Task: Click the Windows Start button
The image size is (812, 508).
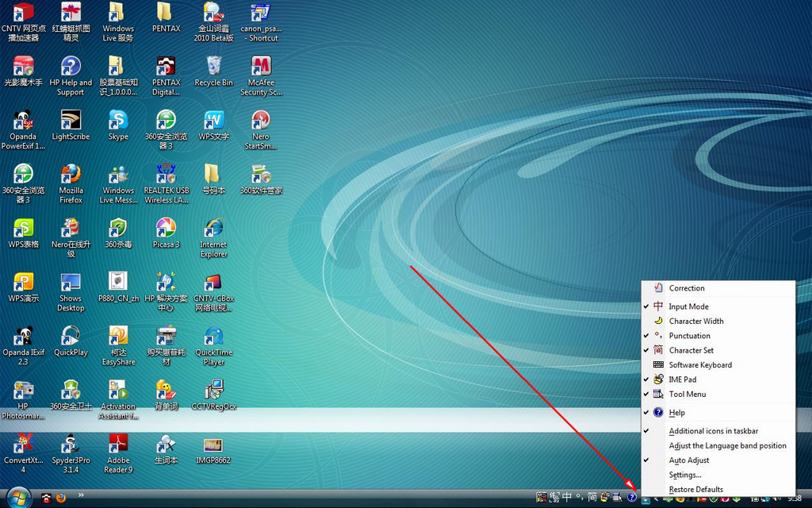Action: pos(19,498)
